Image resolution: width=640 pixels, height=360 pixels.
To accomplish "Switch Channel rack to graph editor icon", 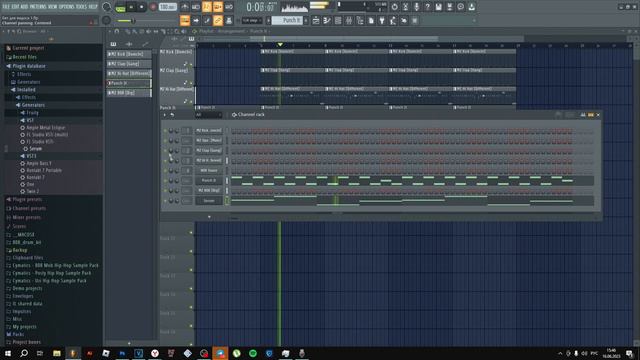I will click(x=583, y=115).
